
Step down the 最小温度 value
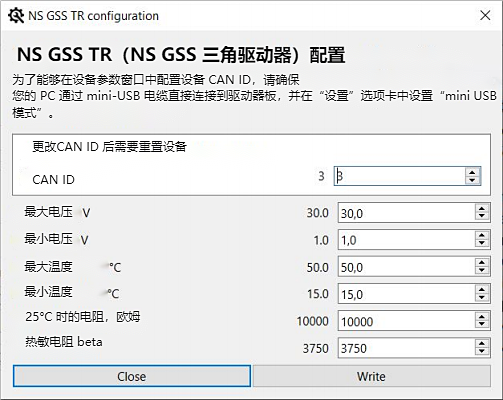(482, 298)
